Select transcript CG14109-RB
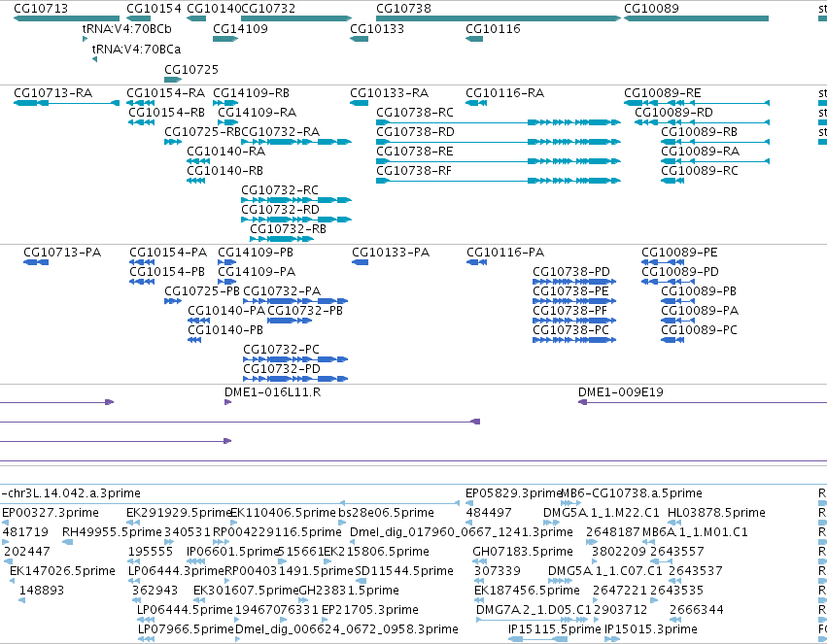827x644 pixels. point(251,92)
